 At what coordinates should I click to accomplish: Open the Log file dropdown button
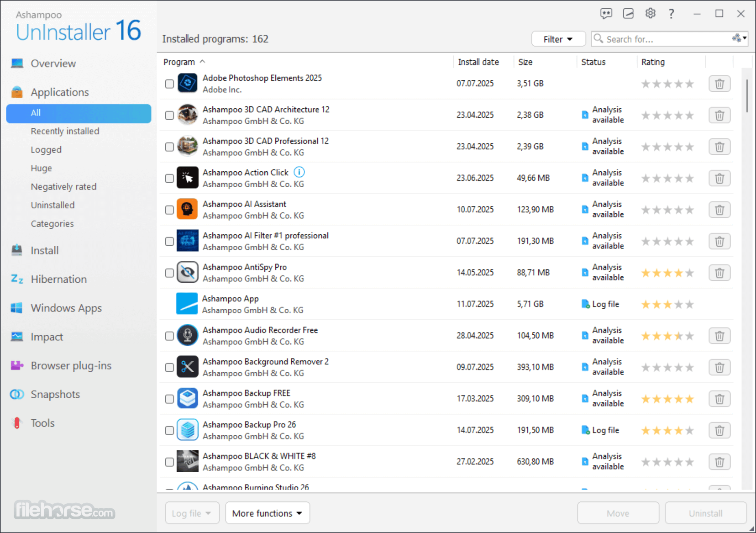pyautogui.click(x=192, y=513)
